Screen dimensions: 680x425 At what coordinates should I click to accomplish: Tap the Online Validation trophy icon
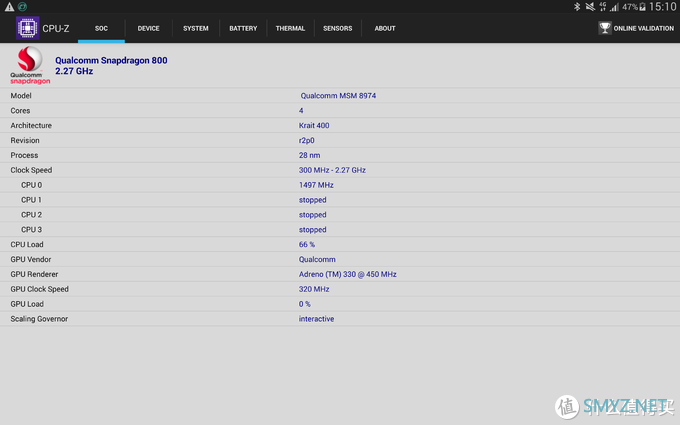coord(605,28)
